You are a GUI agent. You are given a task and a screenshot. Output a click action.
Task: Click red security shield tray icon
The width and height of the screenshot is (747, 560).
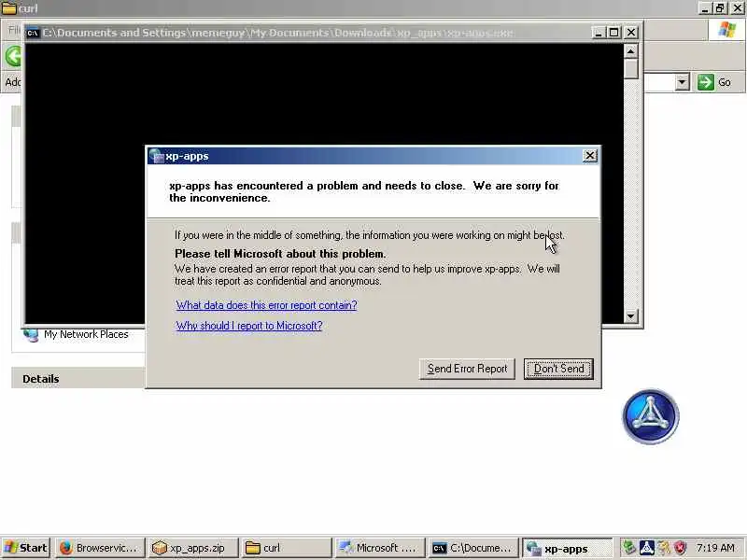[681, 548]
